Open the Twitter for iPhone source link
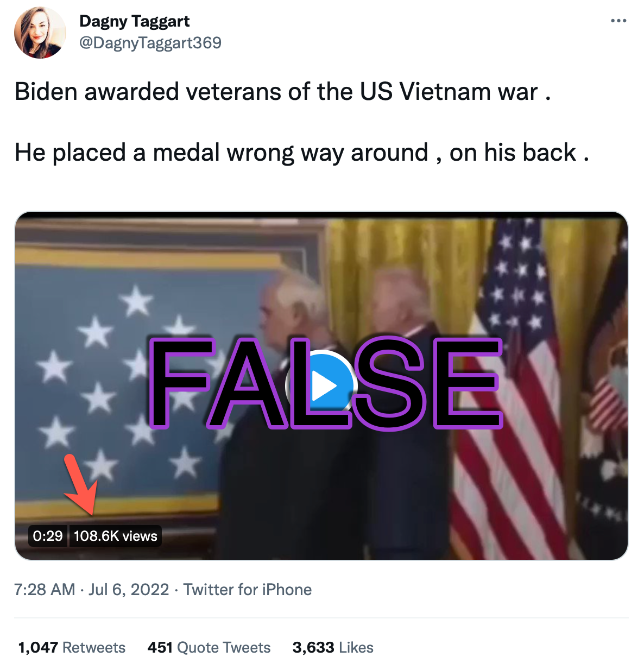 tap(248, 590)
